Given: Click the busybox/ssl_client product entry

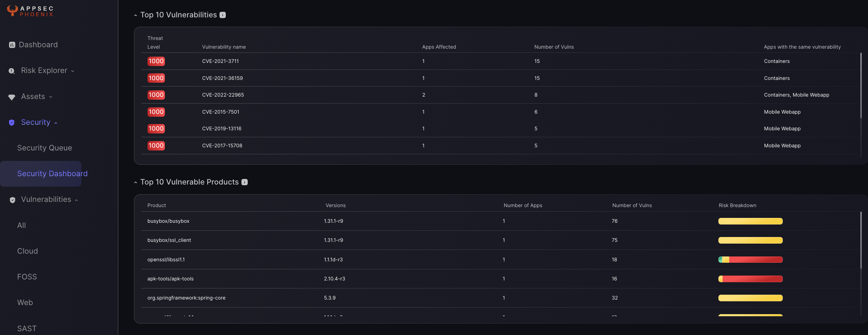Looking at the screenshot, I should pyautogui.click(x=169, y=240).
